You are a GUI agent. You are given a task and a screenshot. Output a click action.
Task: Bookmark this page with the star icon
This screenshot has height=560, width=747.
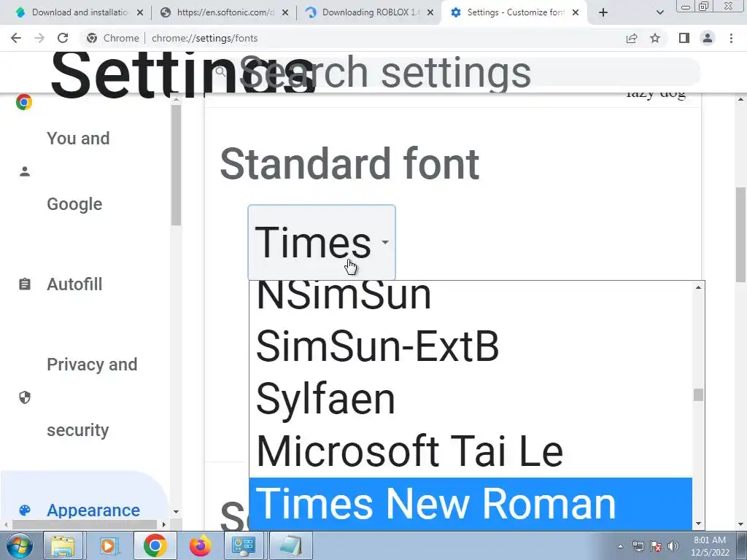[655, 39]
